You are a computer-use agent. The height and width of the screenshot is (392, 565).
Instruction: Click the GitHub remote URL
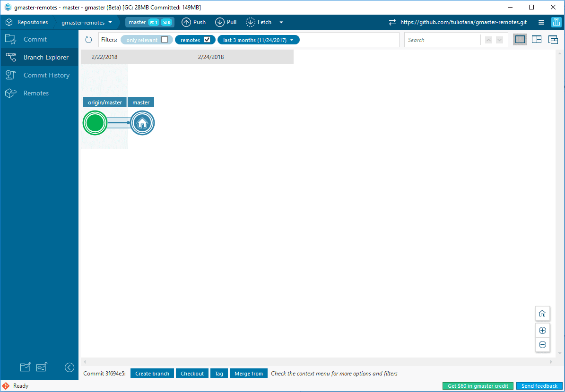(x=463, y=22)
